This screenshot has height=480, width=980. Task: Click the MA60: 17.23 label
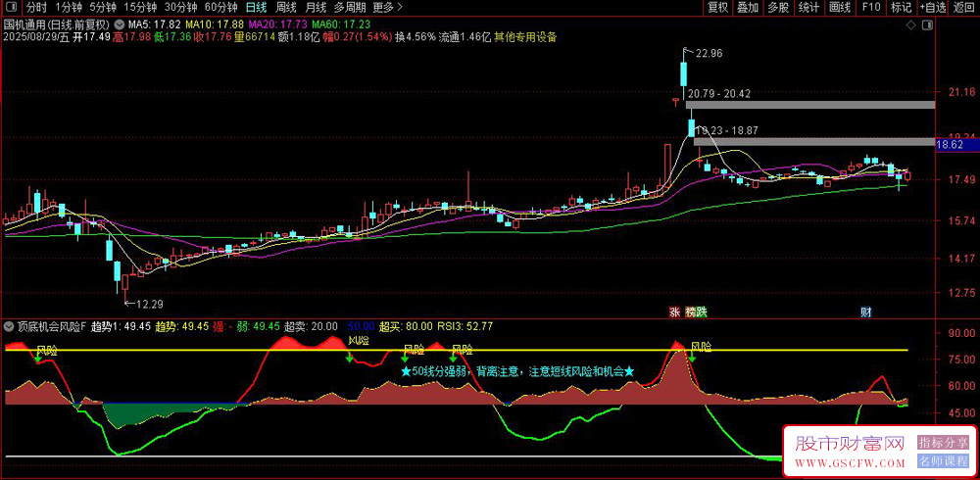tap(340, 24)
